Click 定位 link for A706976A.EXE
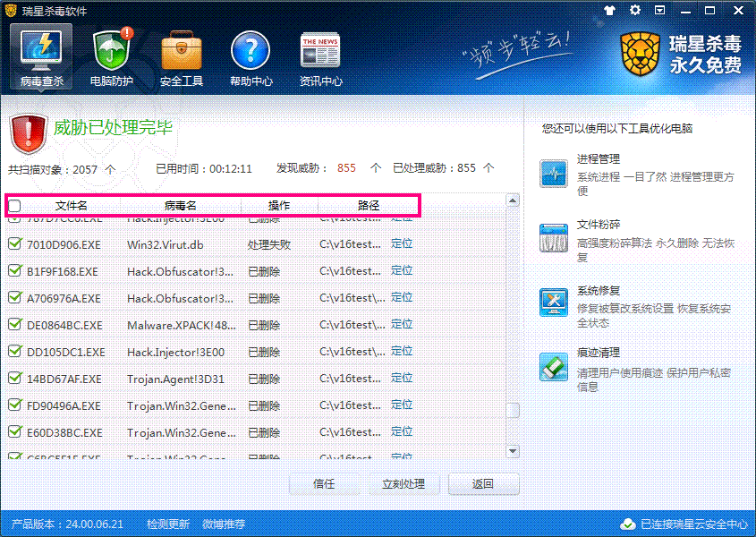Screen dimensions: 756x537 [x=402, y=298]
